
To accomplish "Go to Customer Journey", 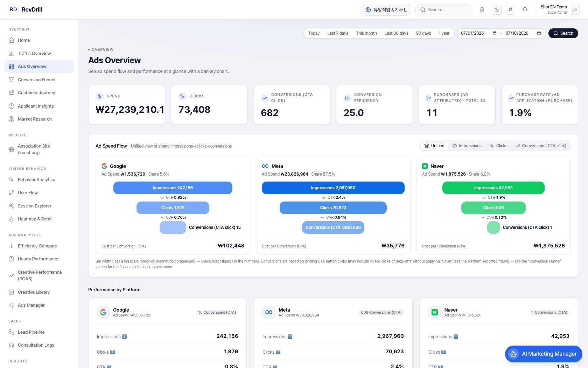I will (x=39, y=93).
